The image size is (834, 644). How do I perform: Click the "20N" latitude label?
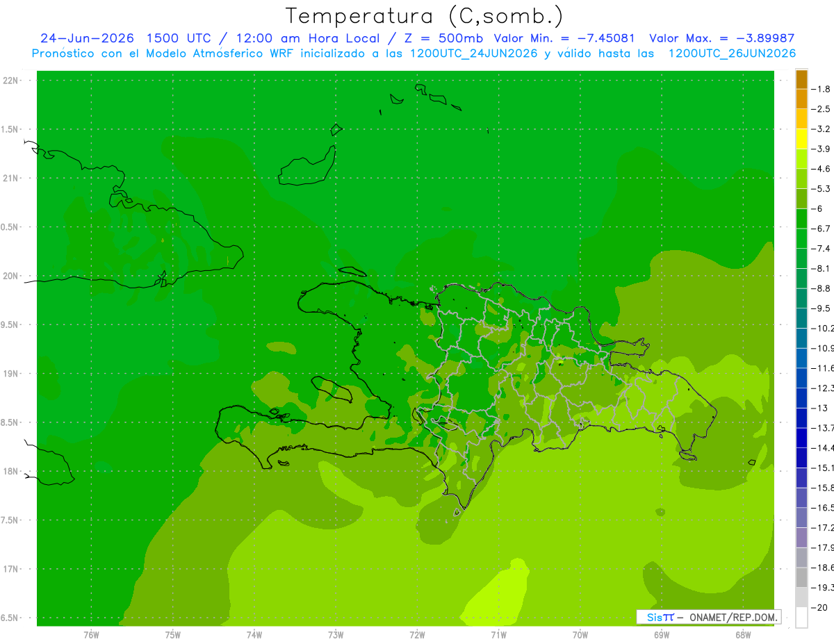coord(11,276)
